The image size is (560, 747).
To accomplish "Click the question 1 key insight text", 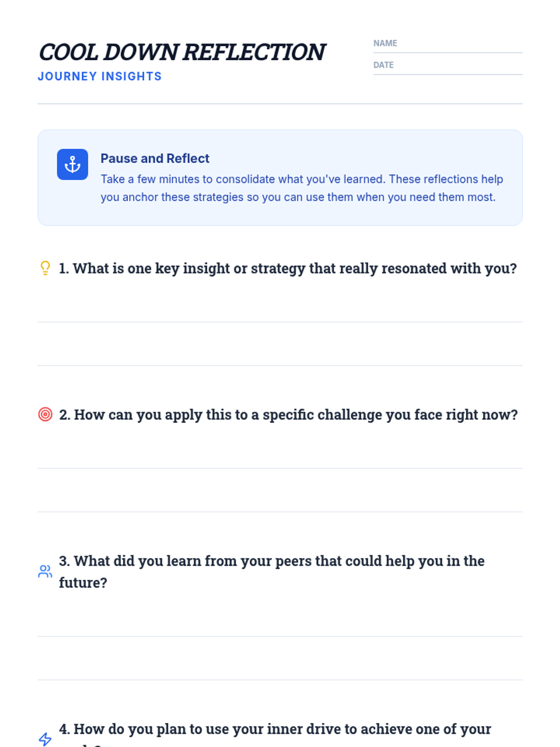I will tap(287, 268).
